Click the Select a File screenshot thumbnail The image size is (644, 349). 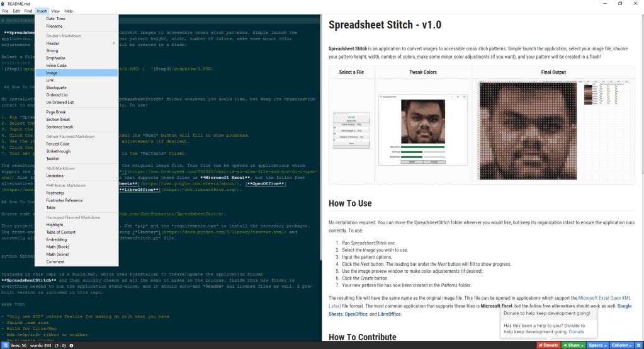pos(351,129)
